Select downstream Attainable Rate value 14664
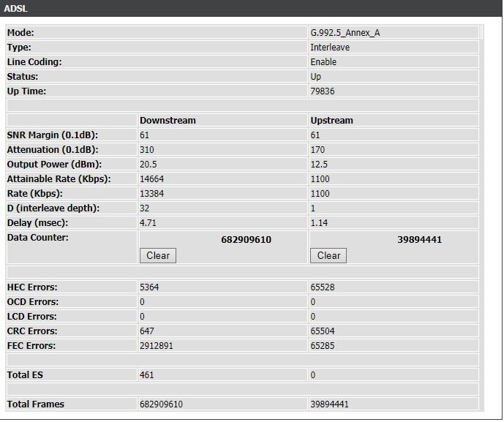Viewport: 504px width, 422px height. click(151, 179)
